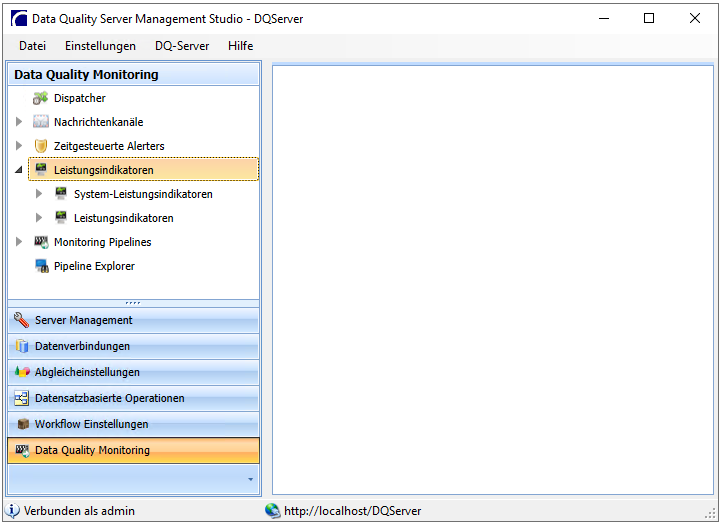Click the 'Verbunden als admin' status text
Image resolution: width=720 pixels, height=525 pixels.
point(79,511)
